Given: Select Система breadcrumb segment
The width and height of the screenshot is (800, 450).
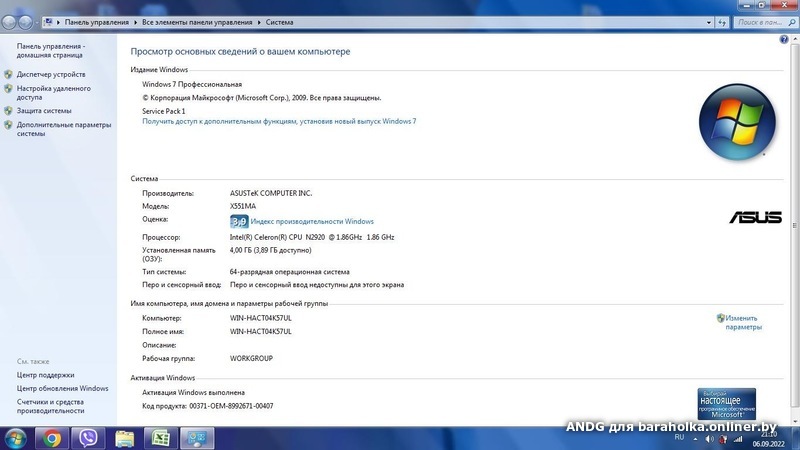Looking at the screenshot, I should click(279, 22).
